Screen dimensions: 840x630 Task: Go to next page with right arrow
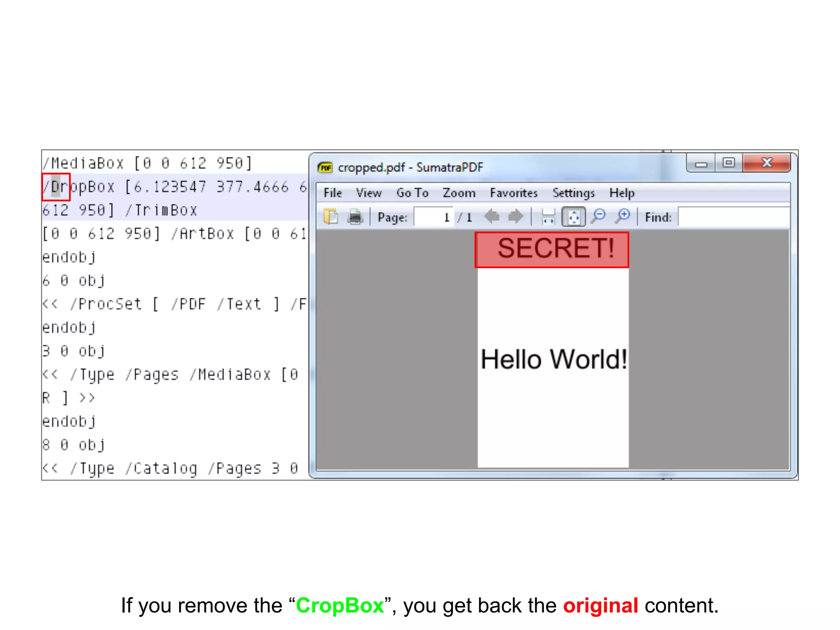point(516,216)
